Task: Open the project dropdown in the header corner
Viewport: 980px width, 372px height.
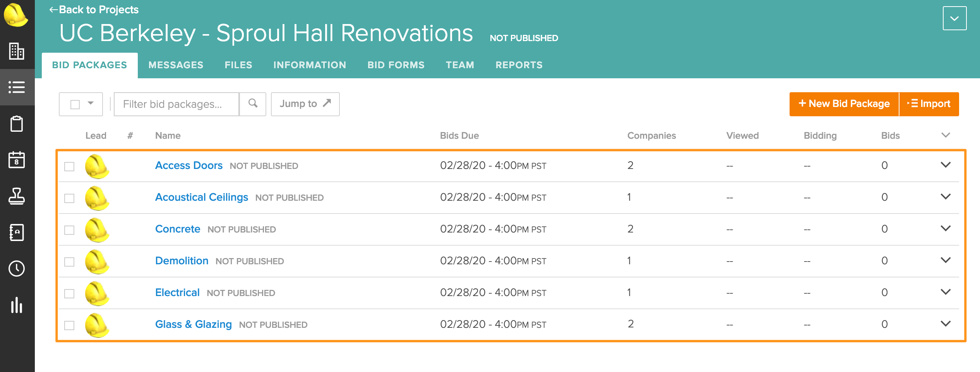Action: click(954, 18)
